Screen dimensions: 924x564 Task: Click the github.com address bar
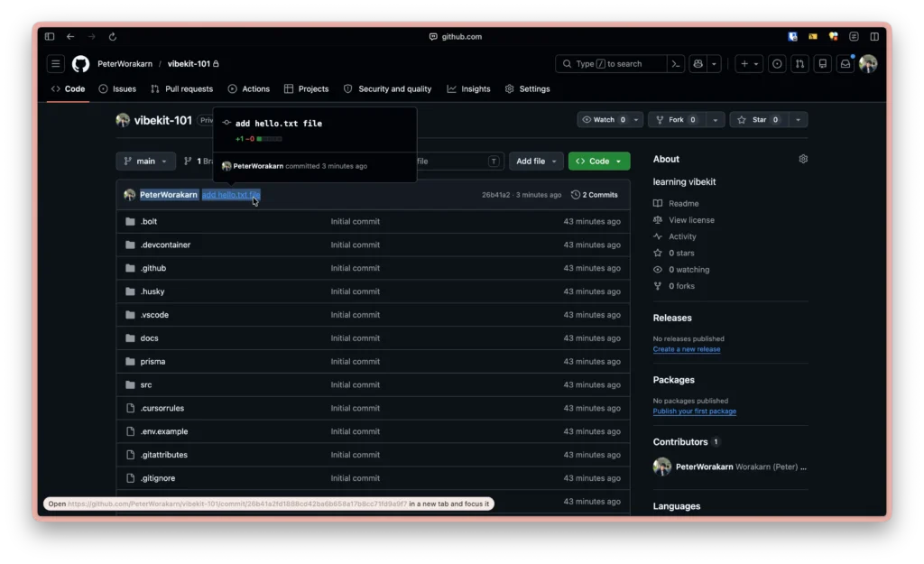pyautogui.click(x=456, y=36)
